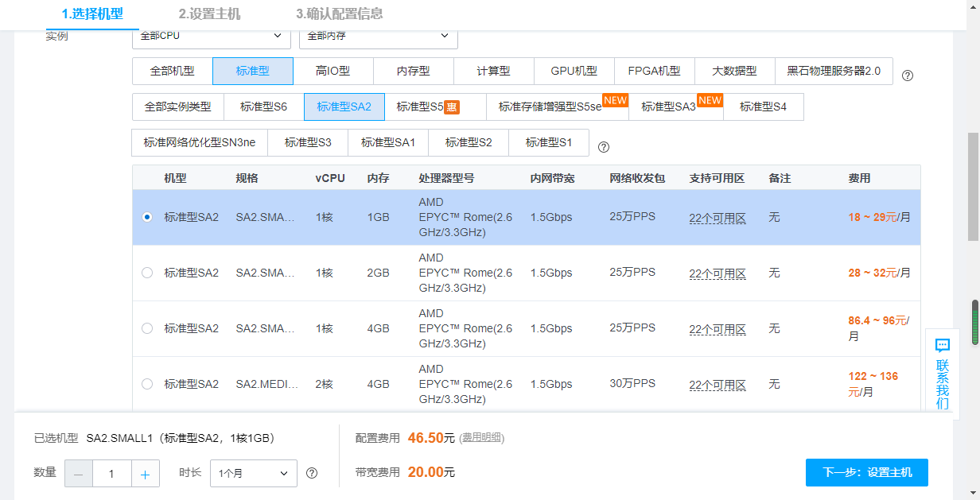Open 22个可用区 link in 1核 4GB row
Viewport: 980px width, 500px height.
point(717,329)
